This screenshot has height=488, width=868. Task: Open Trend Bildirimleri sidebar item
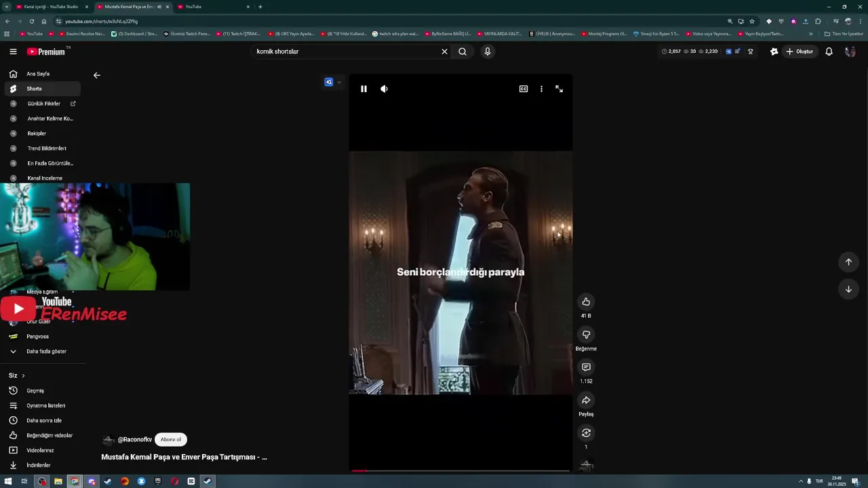coord(43,148)
